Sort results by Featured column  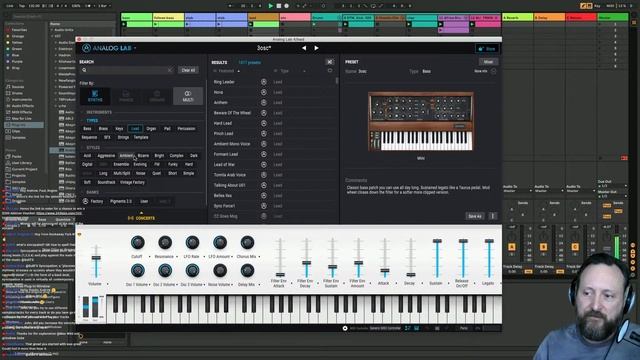coord(227,71)
